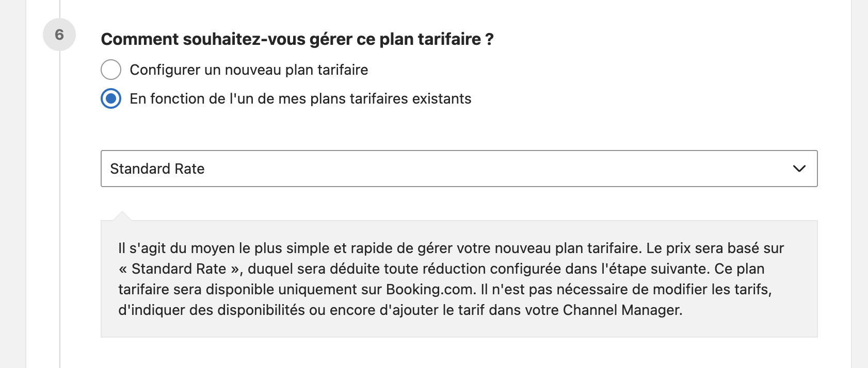
Task: Click 'Booking.com' in the info text
Action: point(430,289)
